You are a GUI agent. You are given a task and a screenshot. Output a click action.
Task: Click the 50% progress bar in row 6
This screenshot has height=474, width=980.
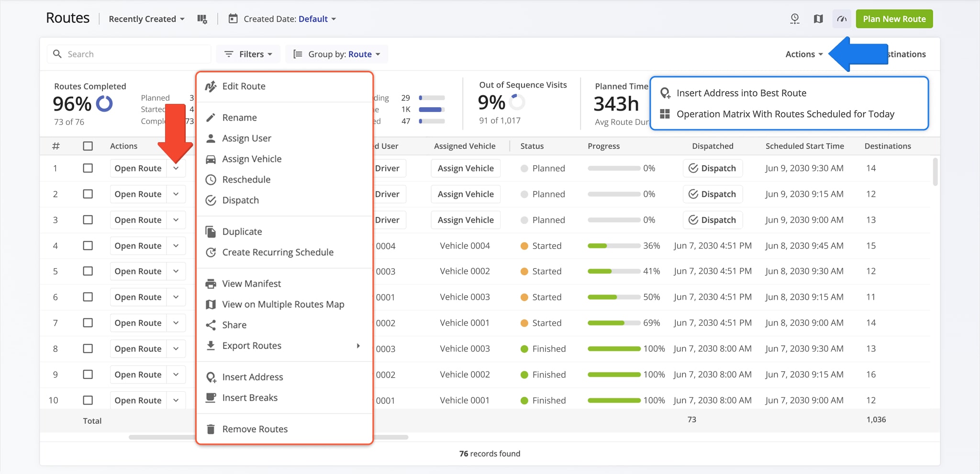(x=614, y=297)
